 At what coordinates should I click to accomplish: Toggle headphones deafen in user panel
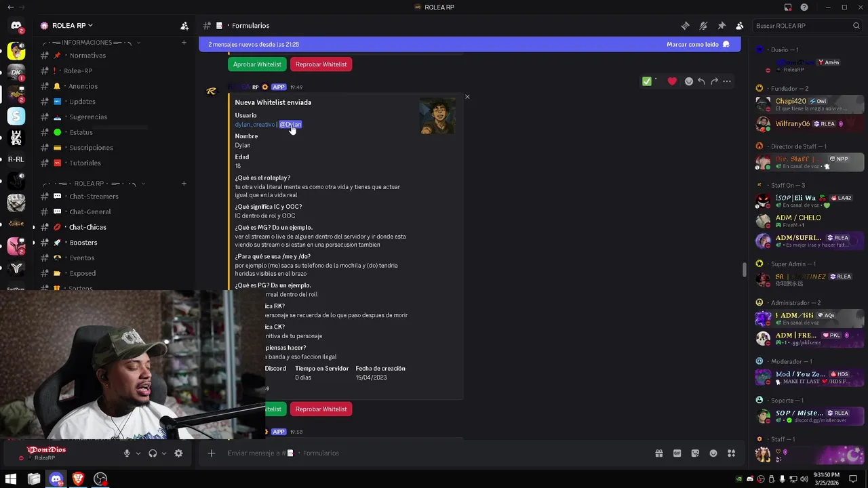pos(153,453)
